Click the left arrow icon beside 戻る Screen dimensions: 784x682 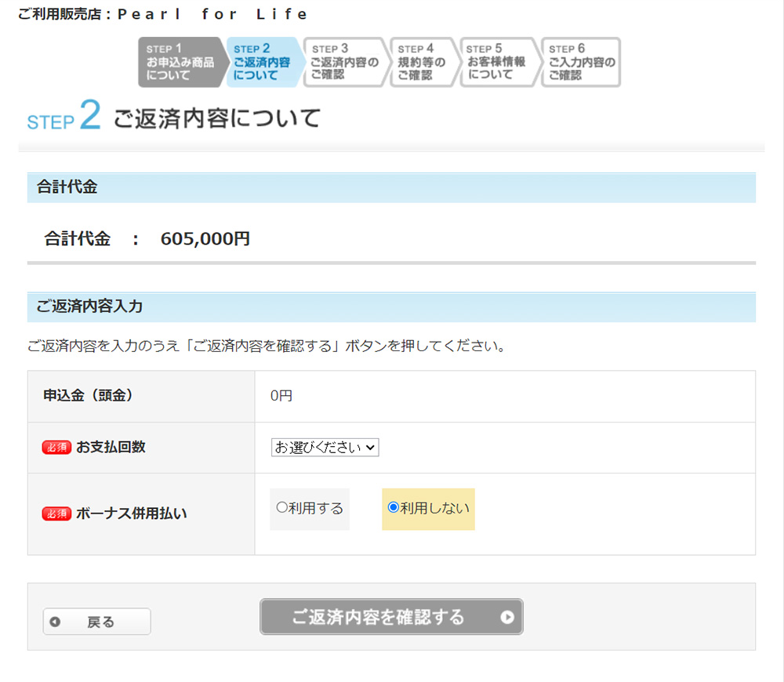point(55,622)
